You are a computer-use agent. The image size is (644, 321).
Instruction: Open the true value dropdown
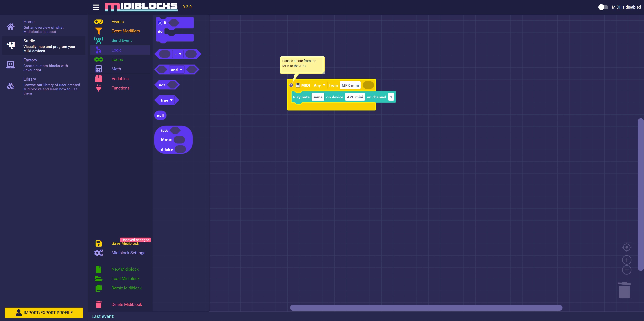[167, 100]
